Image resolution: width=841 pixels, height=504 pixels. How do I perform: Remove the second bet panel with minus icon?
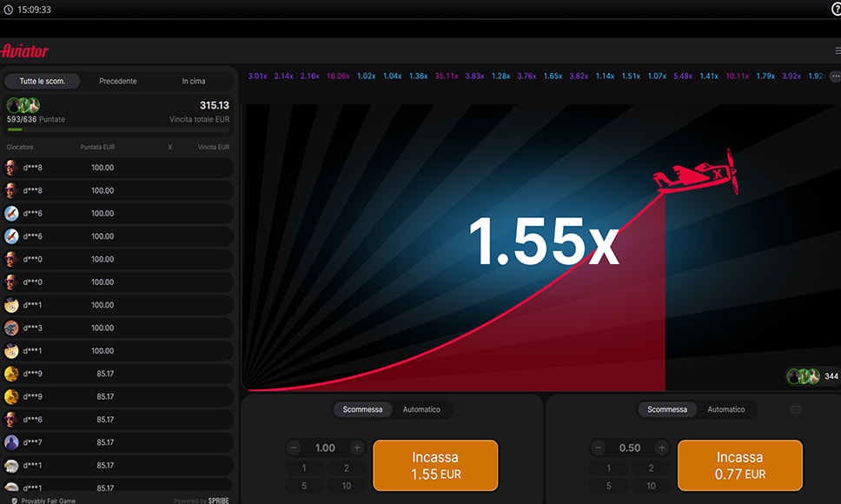point(795,409)
